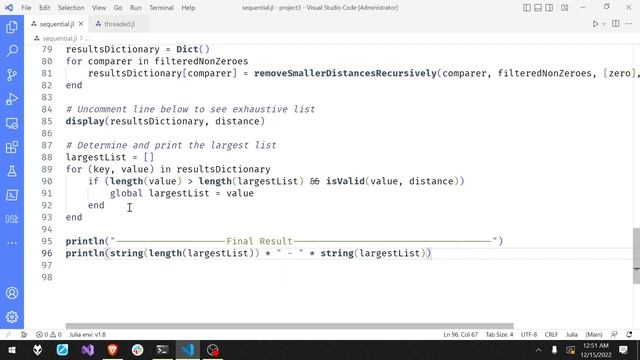Click the vertical editor scrollbar thumb
The width and height of the screenshot is (640, 360).
[x=636, y=256]
